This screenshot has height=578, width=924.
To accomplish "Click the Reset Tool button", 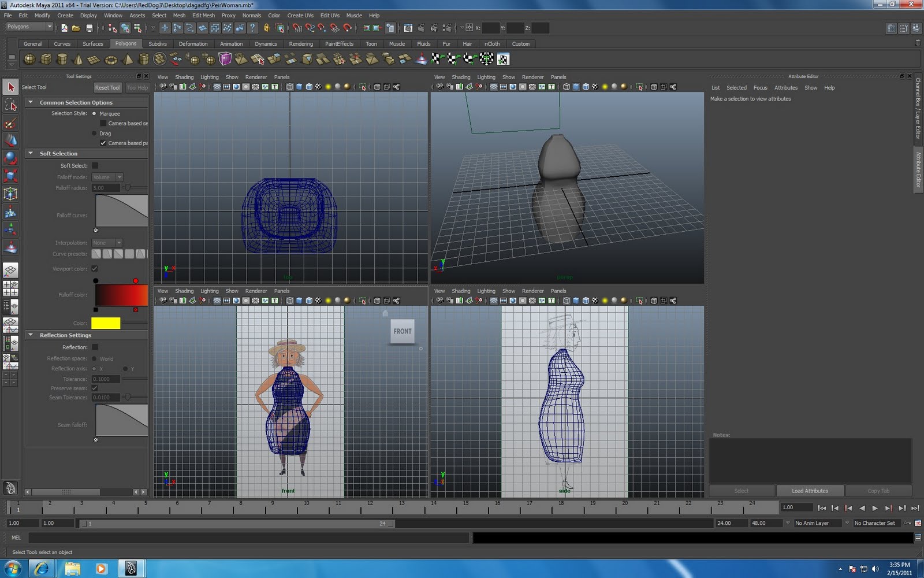I will 107,88.
